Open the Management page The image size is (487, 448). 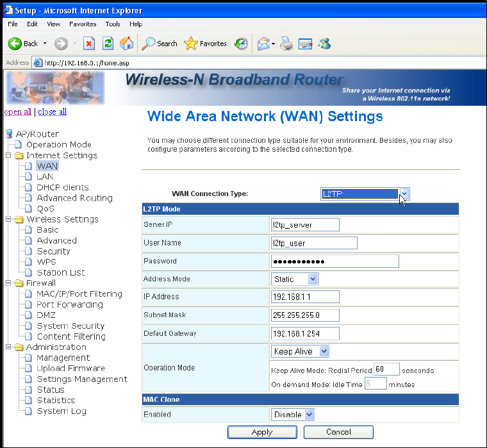click(x=63, y=358)
